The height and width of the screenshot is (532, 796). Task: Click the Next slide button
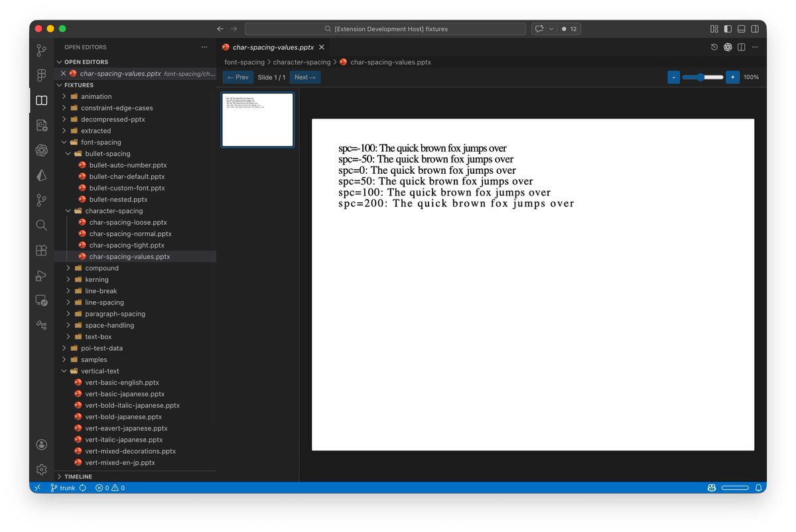coord(305,78)
